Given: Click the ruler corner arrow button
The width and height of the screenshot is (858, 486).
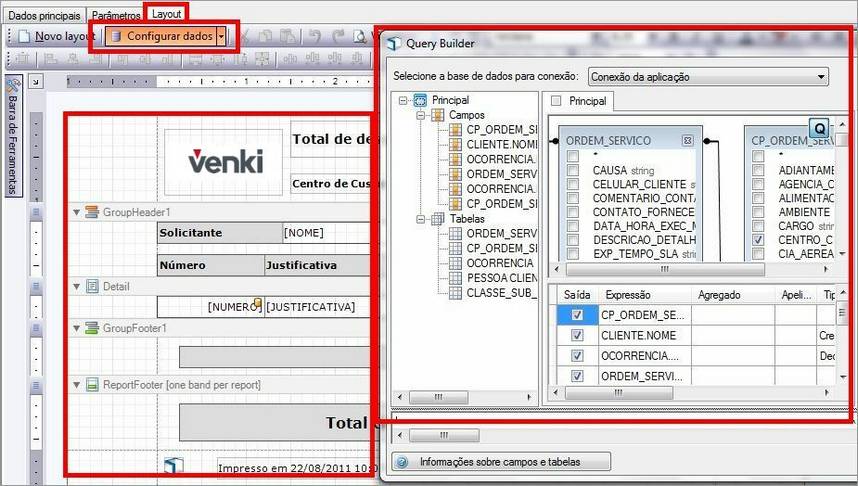Looking at the screenshot, I should [x=36, y=82].
